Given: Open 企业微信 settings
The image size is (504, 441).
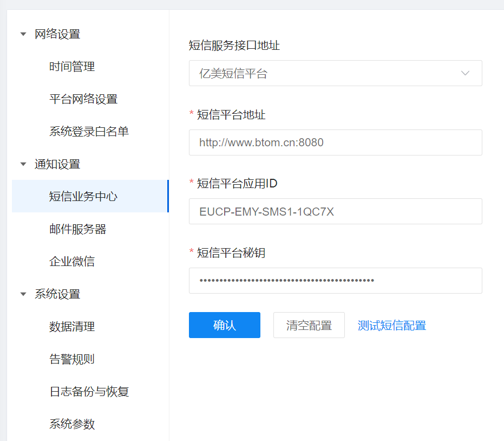Looking at the screenshot, I should 72,262.
